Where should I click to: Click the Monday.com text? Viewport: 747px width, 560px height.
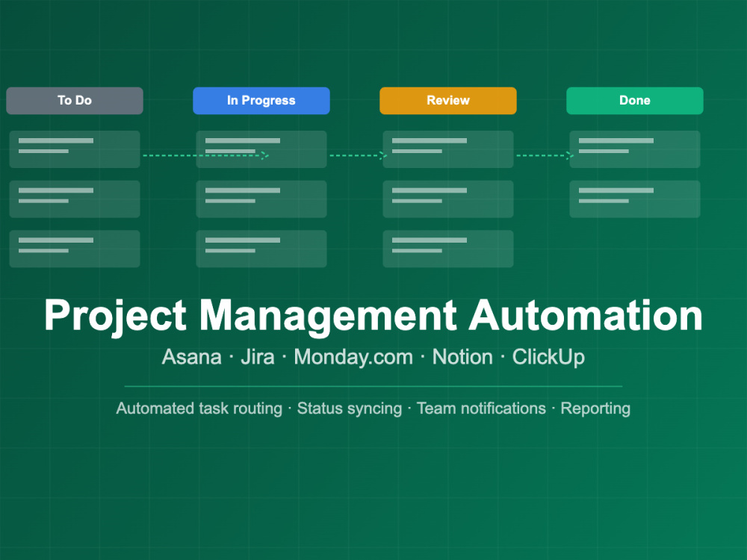click(x=353, y=358)
